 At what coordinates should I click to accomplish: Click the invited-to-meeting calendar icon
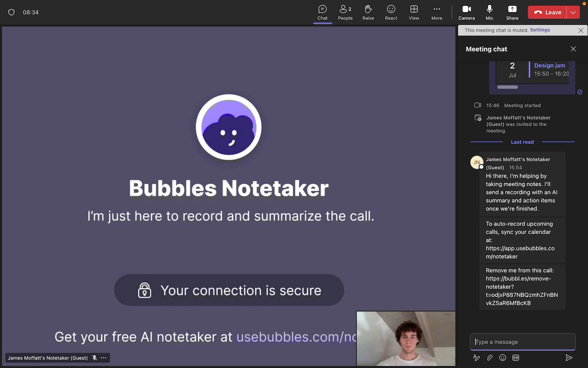(478, 118)
